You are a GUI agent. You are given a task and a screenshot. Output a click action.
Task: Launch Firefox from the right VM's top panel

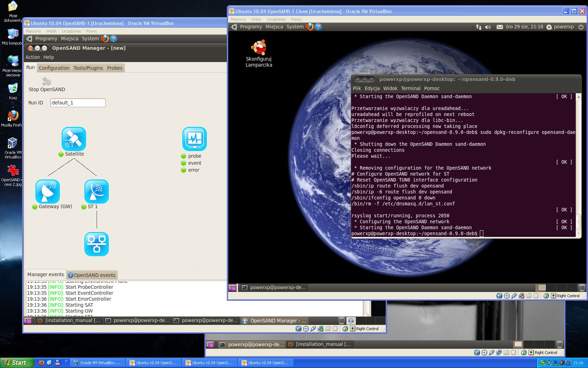click(x=309, y=27)
